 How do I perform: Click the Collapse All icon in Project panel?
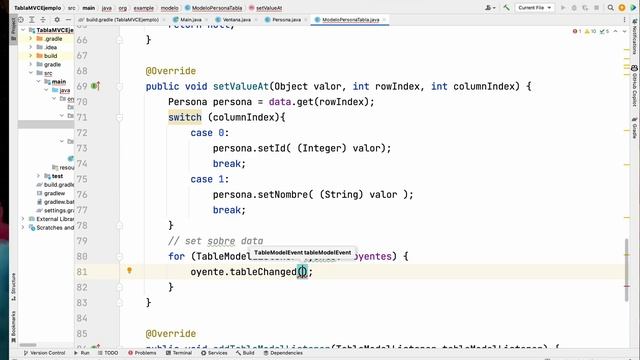tap(43, 19)
